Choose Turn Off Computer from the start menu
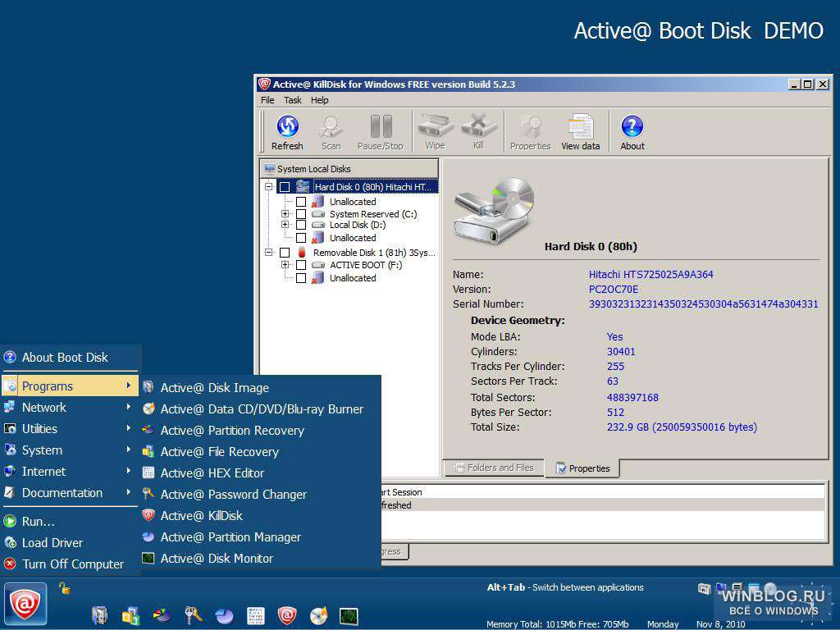The width and height of the screenshot is (840, 630). [x=70, y=564]
